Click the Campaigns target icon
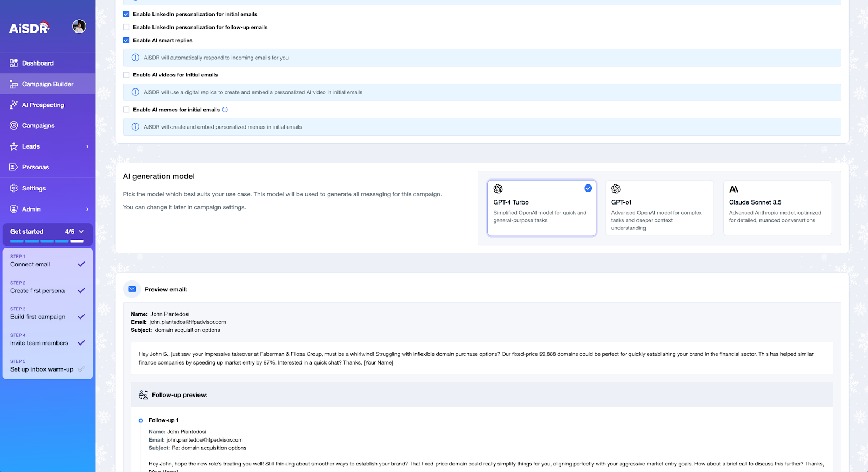Screen dimensions: 868x472 (x=14, y=125)
